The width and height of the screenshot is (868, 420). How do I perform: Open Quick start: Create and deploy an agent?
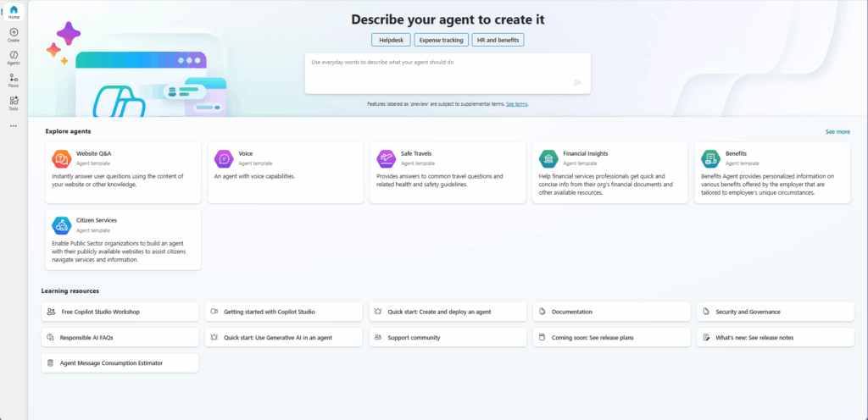440,312
